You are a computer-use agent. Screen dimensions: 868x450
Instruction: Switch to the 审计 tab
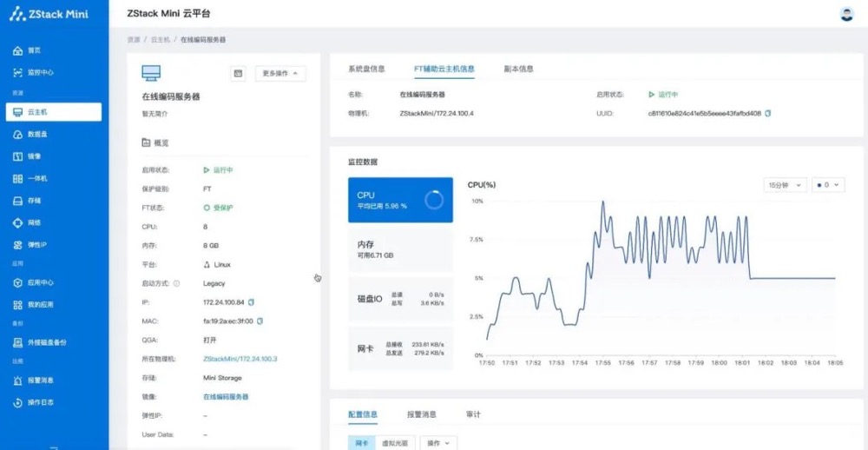(x=473, y=414)
